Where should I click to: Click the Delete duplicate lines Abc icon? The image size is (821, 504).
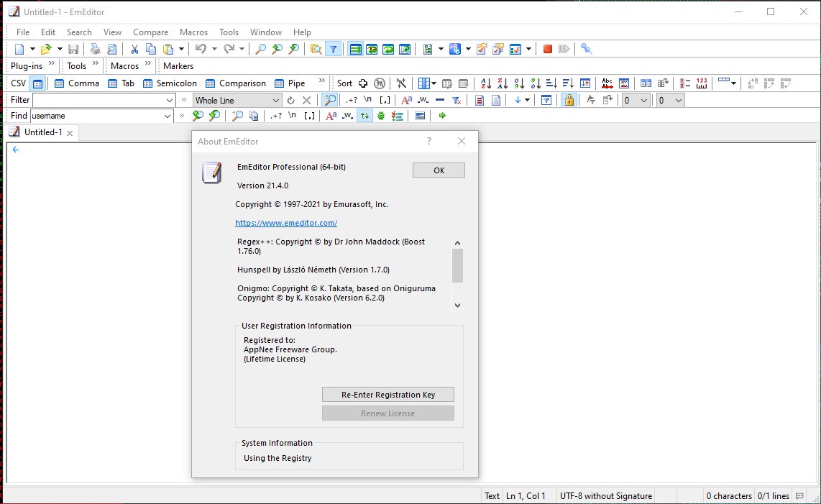(607, 83)
